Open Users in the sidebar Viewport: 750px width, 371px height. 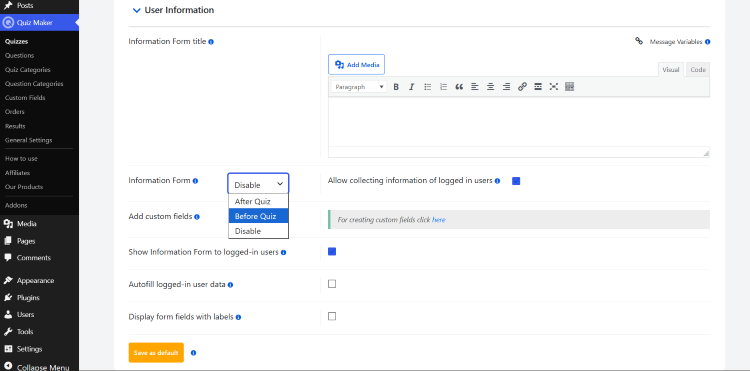tap(25, 315)
